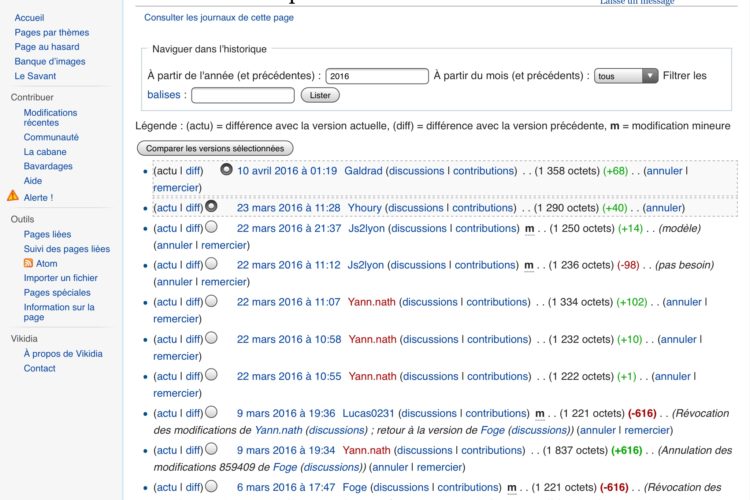Image resolution: width=750 pixels, height=500 pixels.
Task: Click the Lister button
Action: (x=320, y=95)
